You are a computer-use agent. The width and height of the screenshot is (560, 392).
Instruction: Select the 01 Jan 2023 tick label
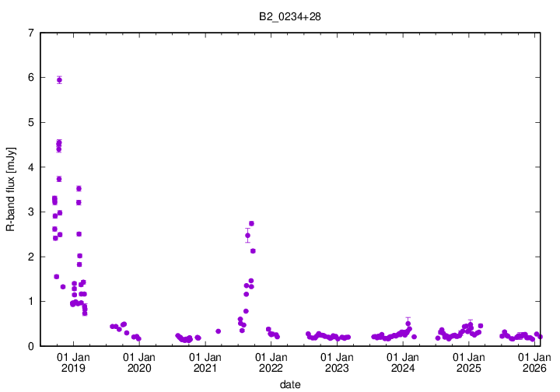[337, 362]
